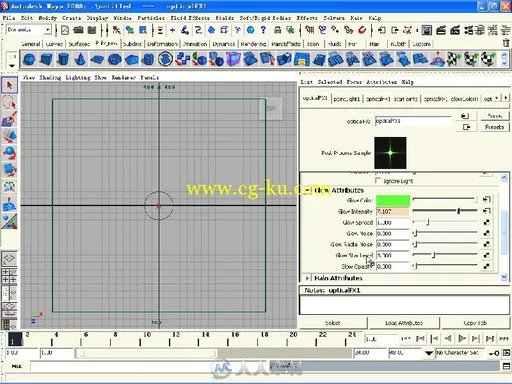Click the Post Process Sample thumbnail

[x=390, y=153]
